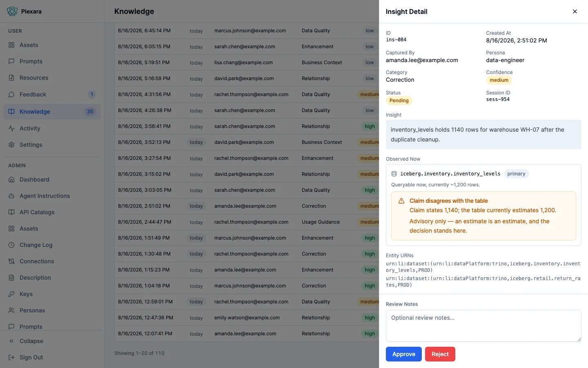The width and height of the screenshot is (588, 368).
Task: Click the warning triangle icon in claim alert
Action: 401,201
